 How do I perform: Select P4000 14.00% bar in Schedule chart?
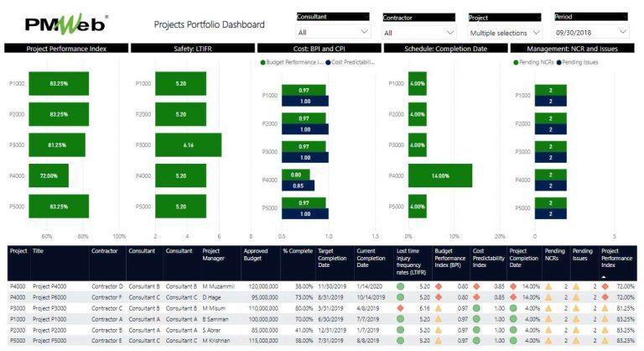[x=439, y=175]
